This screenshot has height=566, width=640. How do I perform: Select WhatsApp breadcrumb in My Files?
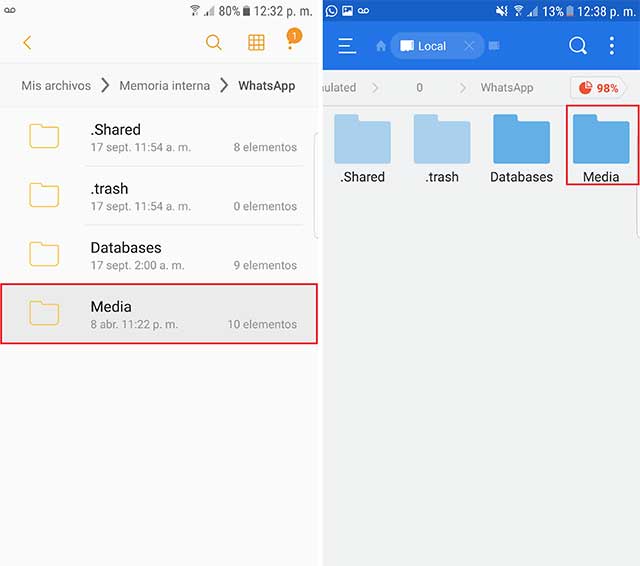click(x=267, y=86)
